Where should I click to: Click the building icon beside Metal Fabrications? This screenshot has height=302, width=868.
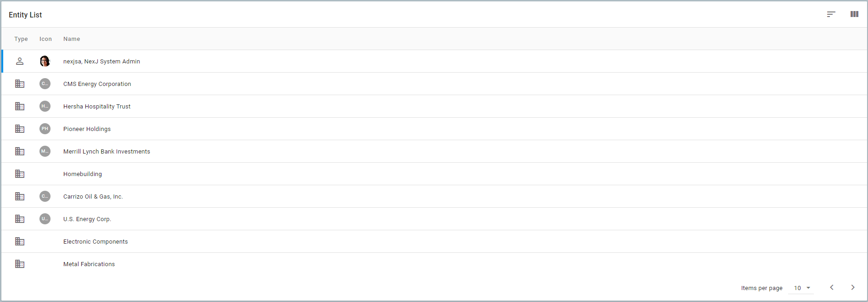click(x=20, y=264)
